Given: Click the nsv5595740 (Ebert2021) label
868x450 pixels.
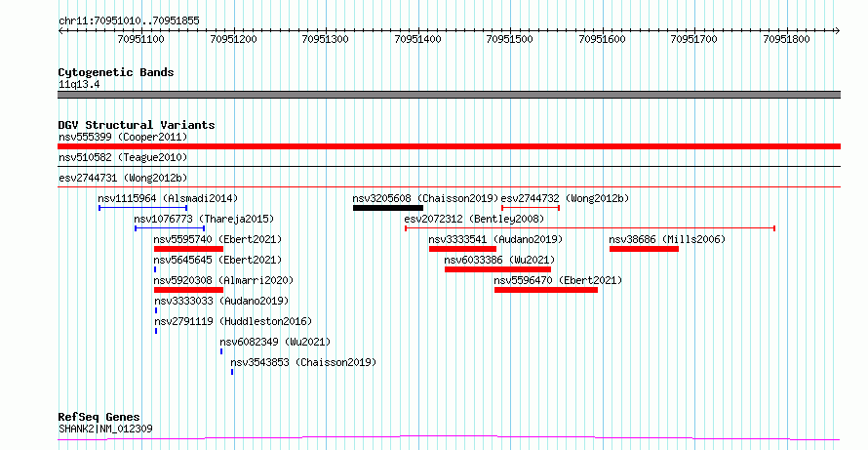Looking at the screenshot, I should tap(218, 239).
